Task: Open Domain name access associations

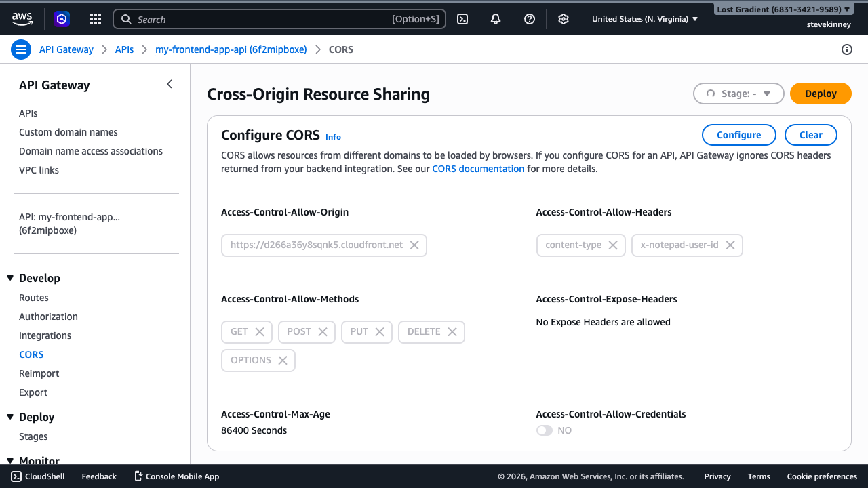Action: pos(91,151)
